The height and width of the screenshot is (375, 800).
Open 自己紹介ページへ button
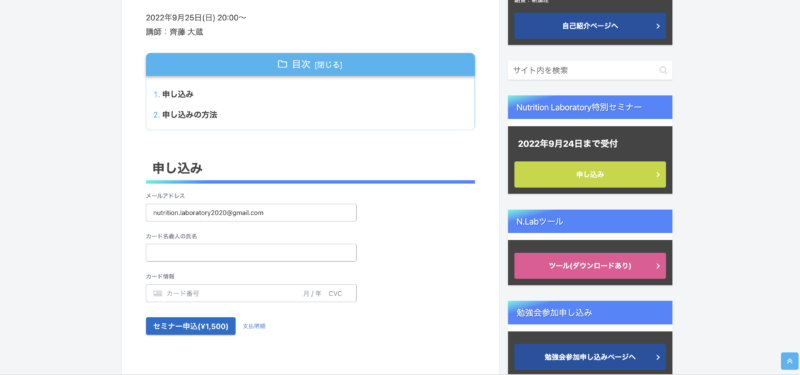(590, 26)
